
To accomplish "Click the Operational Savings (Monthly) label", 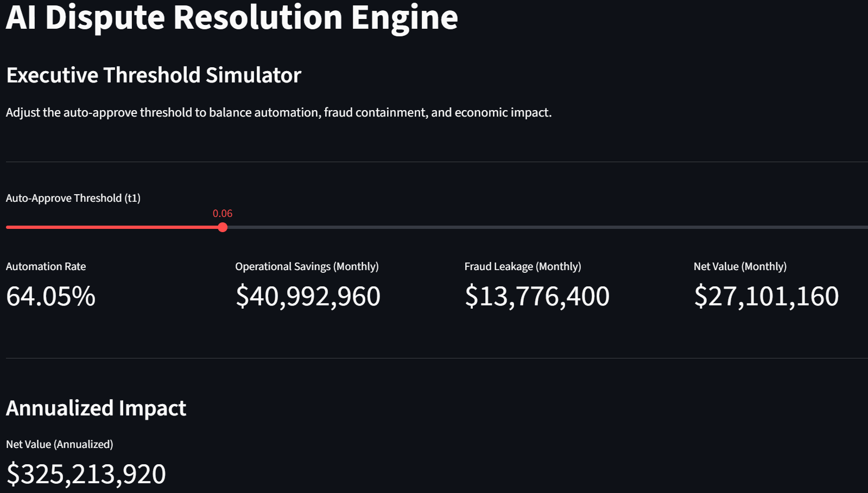I will tap(307, 266).
